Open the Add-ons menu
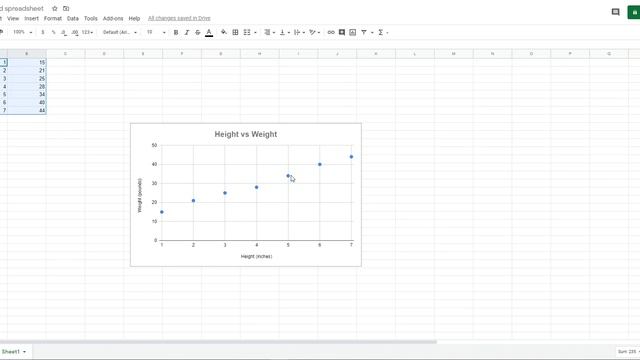The width and height of the screenshot is (640, 360). coord(113,18)
